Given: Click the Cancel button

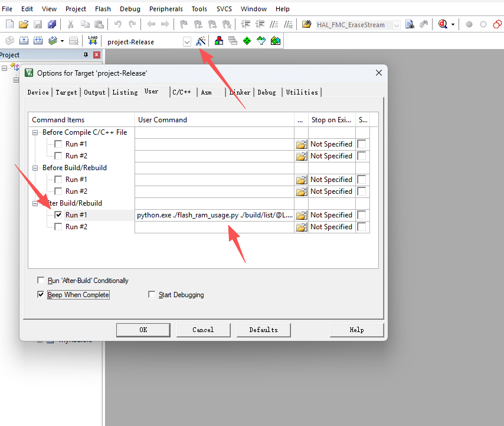Looking at the screenshot, I should coord(203,330).
